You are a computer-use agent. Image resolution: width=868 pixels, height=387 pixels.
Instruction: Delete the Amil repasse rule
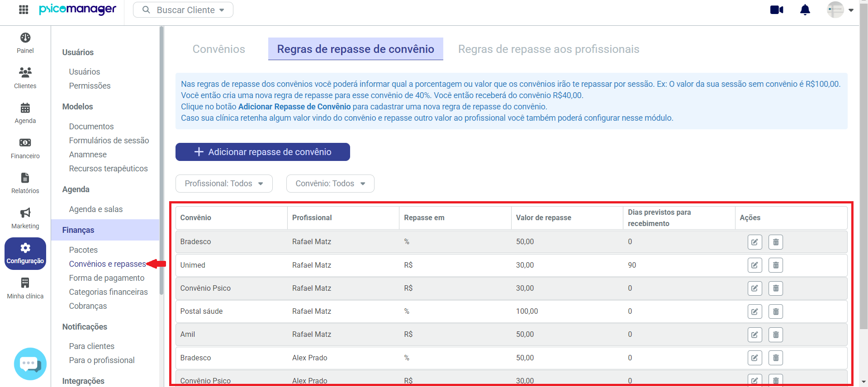776,335
